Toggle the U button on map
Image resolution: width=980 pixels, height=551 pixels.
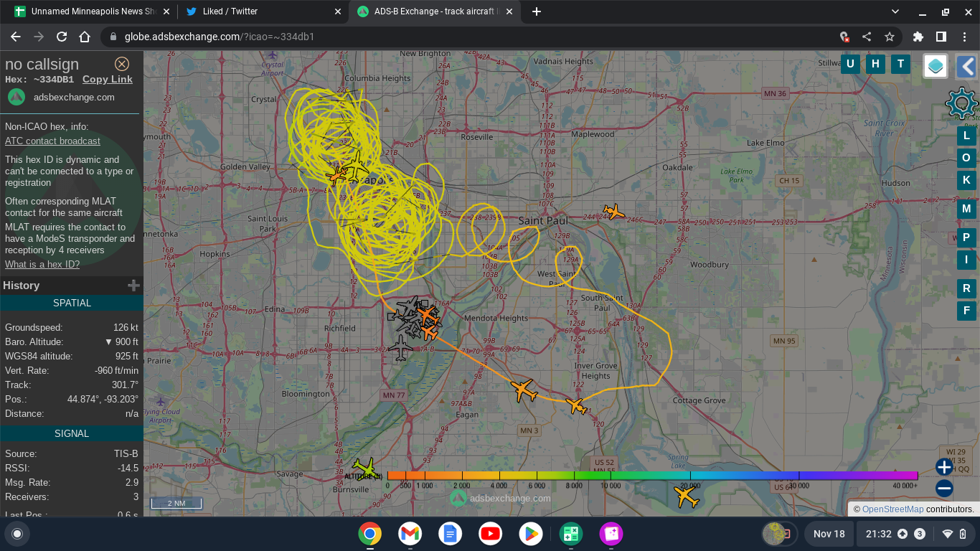tap(850, 64)
